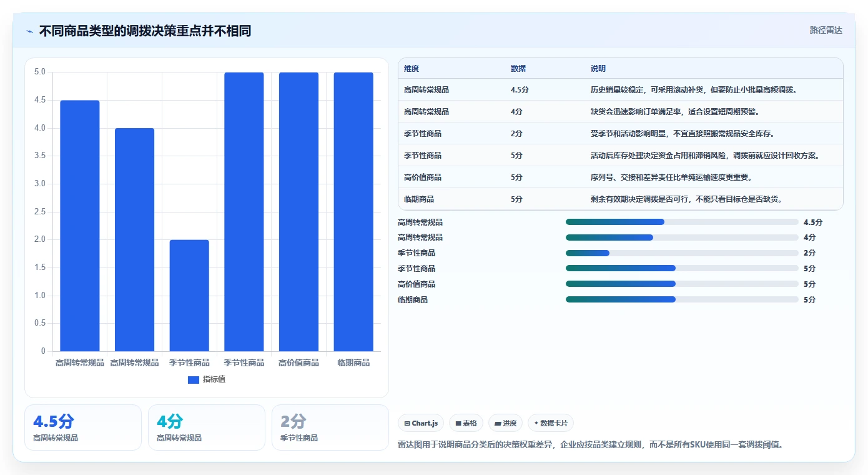This screenshot has width=868, height=475.
Task: Toggle the 指标值 legend color swatch
Action: pos(194,379)
